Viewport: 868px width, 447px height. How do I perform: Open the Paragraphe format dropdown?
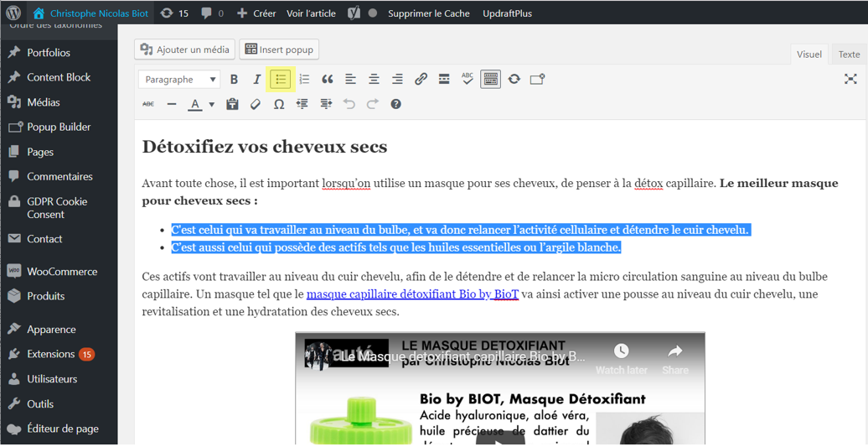[x=179, y=79]
